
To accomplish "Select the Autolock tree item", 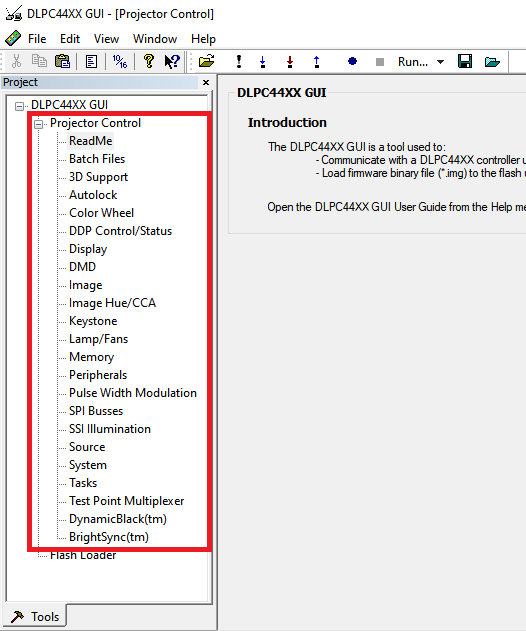I will [93, 195].
